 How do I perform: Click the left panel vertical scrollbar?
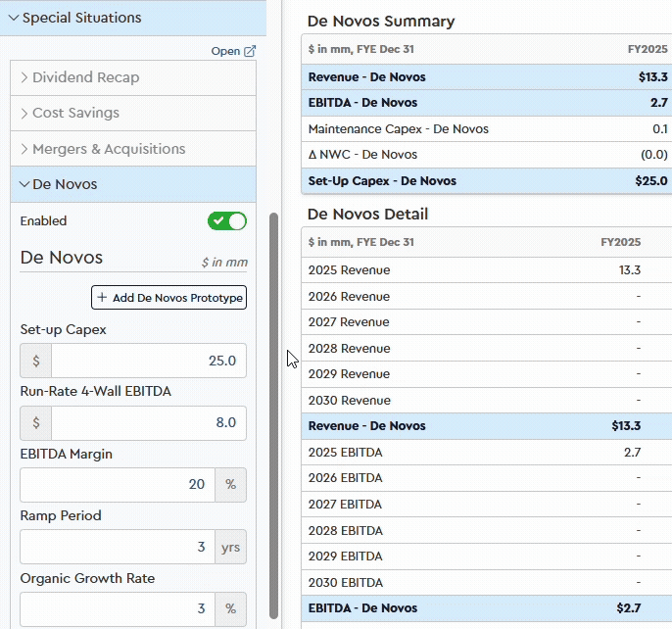coord(273,411)
